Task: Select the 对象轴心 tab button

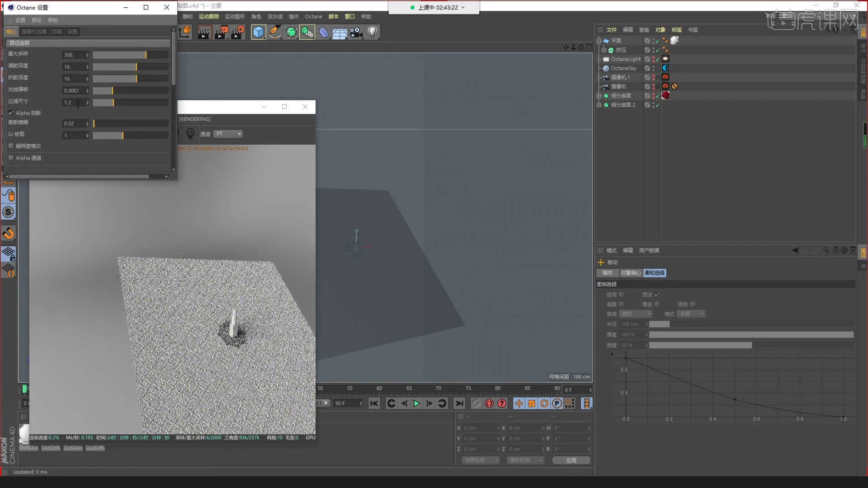Action: coord(630,273)
